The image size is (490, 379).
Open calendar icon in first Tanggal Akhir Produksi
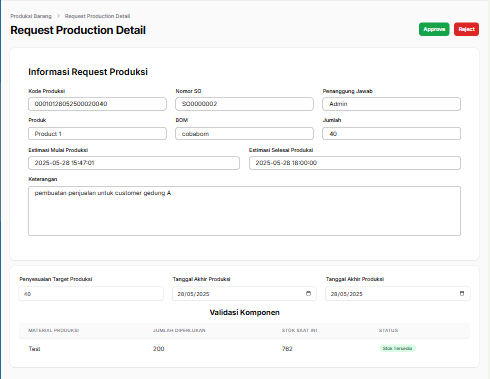[x=308, y=293]
